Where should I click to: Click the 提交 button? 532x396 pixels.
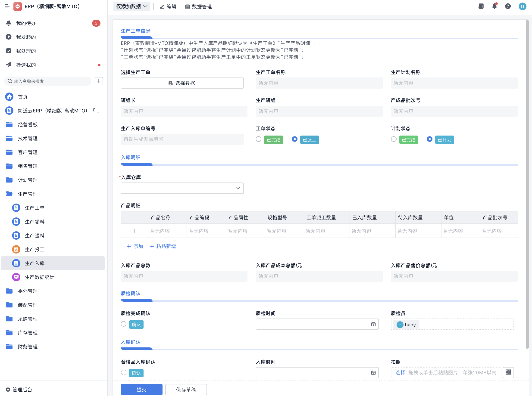[141, 390]
